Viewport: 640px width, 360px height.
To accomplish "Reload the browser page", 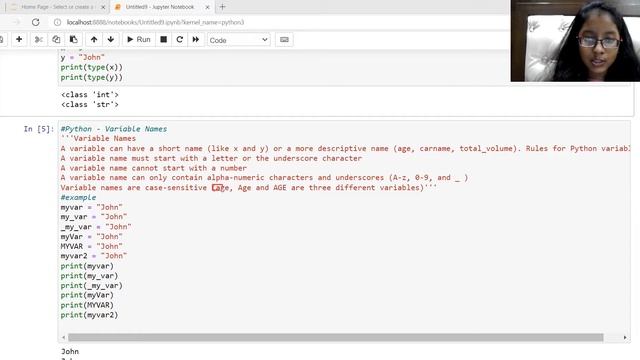I will (36, 22).
